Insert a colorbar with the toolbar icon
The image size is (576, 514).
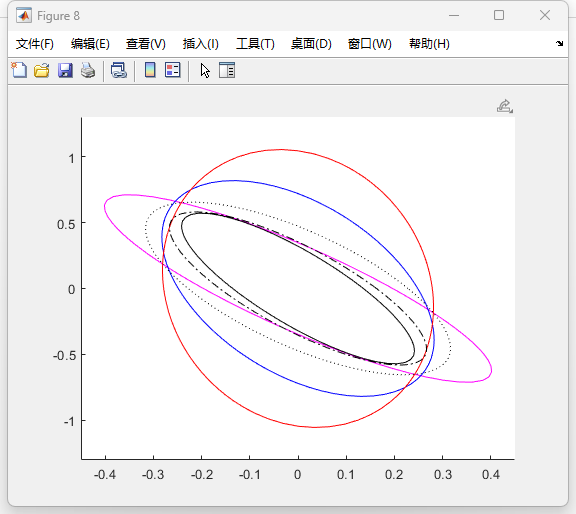point(150,70)
